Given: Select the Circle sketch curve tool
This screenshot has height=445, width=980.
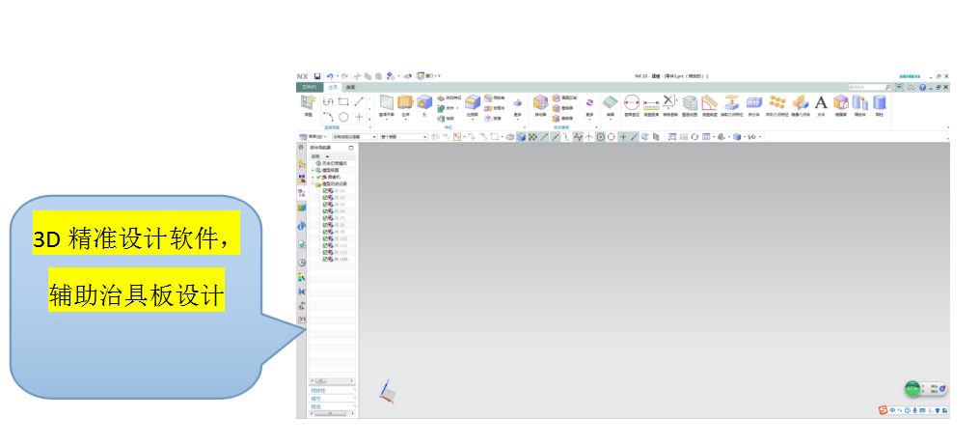Looking at the screenshot, I should [343, 117].
